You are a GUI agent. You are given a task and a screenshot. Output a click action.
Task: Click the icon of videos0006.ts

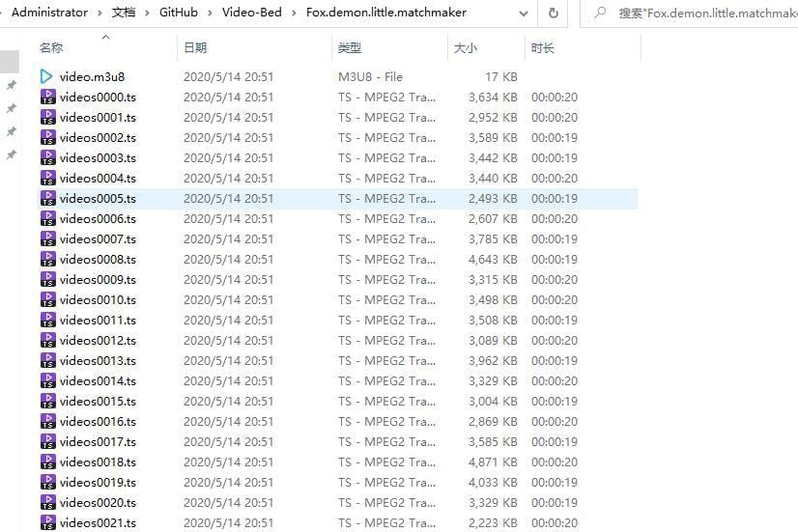click(48, 219)
